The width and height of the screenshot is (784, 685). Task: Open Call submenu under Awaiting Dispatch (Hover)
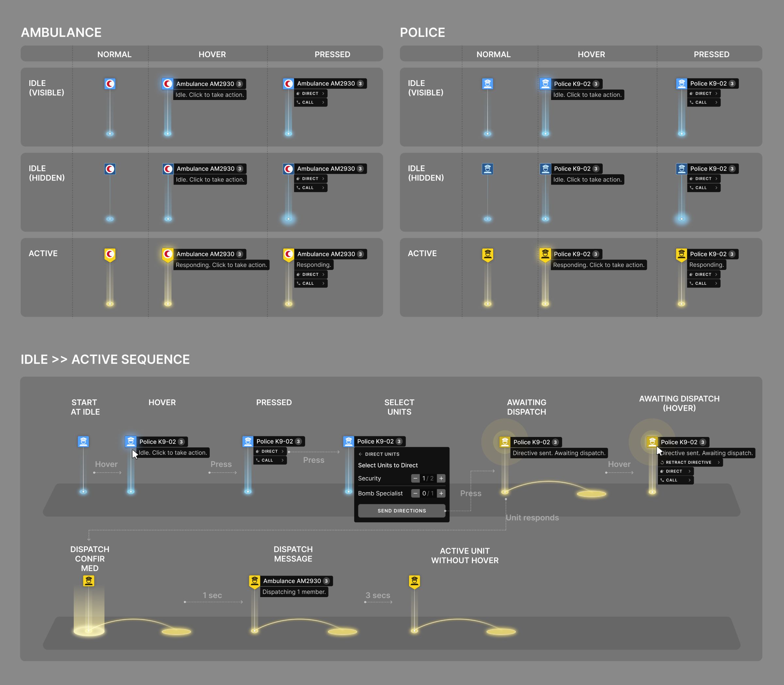(676, 480)
